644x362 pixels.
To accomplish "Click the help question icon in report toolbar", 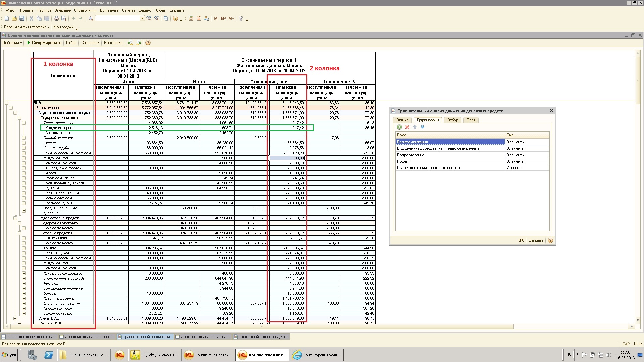I will 148,43.
